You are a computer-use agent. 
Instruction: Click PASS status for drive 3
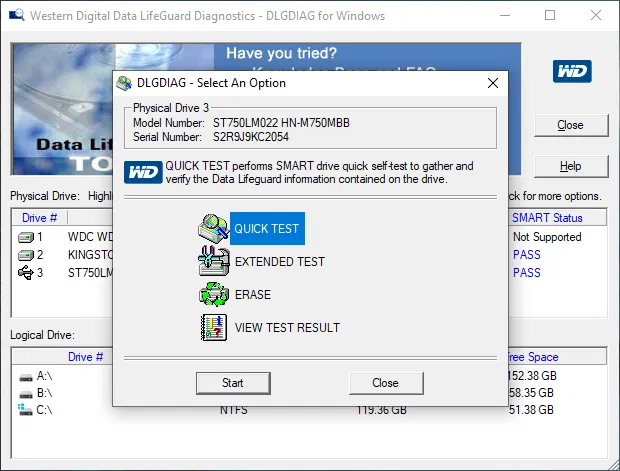[527, 272]
